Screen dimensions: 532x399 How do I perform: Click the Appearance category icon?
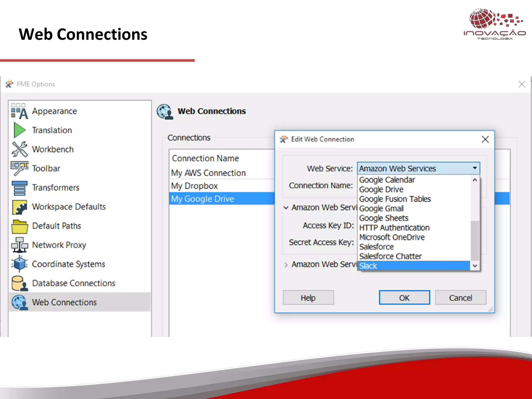coord(19,111)
